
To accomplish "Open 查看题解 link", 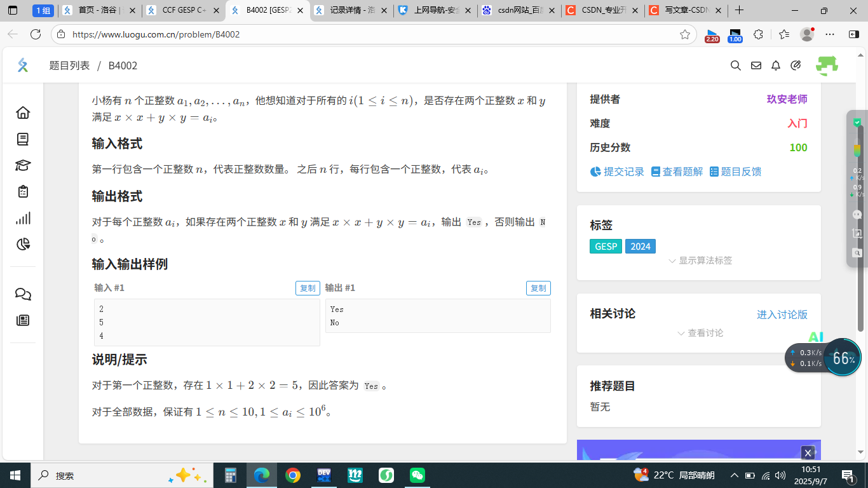I will click(x=677, y=172).
